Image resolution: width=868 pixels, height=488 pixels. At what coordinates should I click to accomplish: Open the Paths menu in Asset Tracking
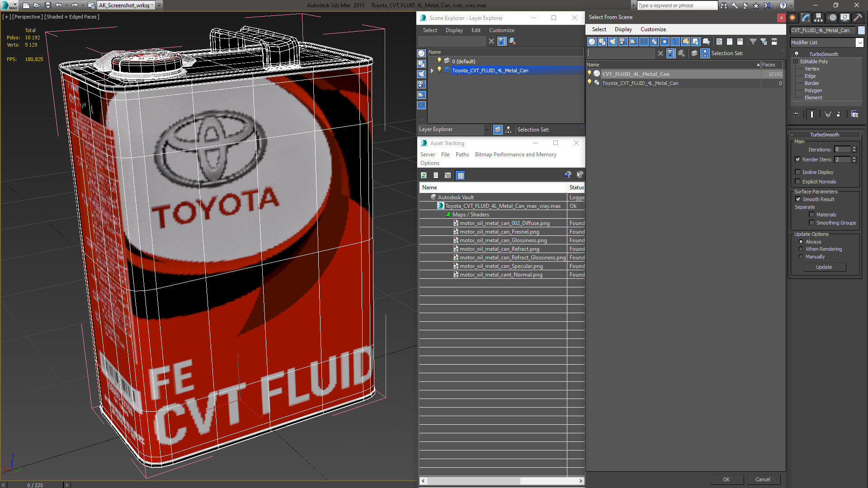coord(462,155)
